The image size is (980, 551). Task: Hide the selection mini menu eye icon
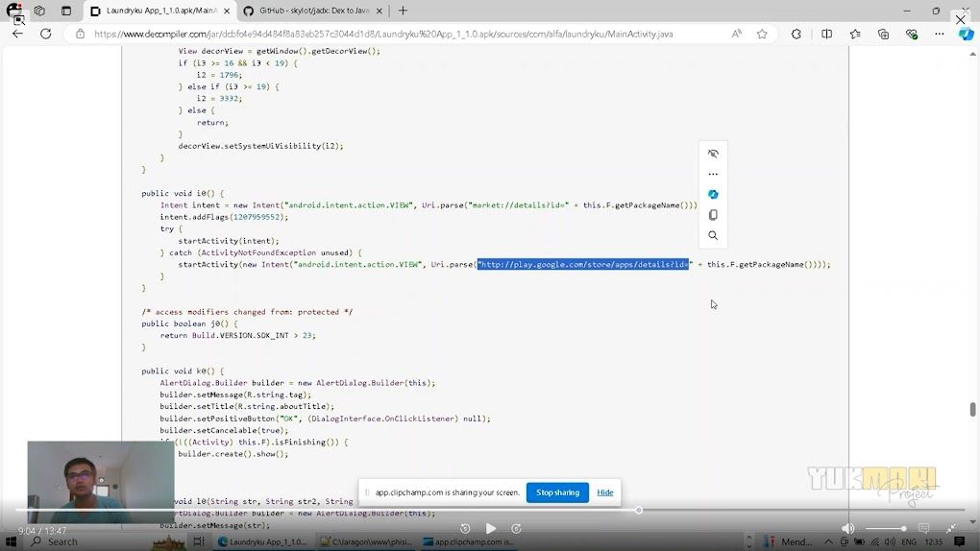click(713, 154)
